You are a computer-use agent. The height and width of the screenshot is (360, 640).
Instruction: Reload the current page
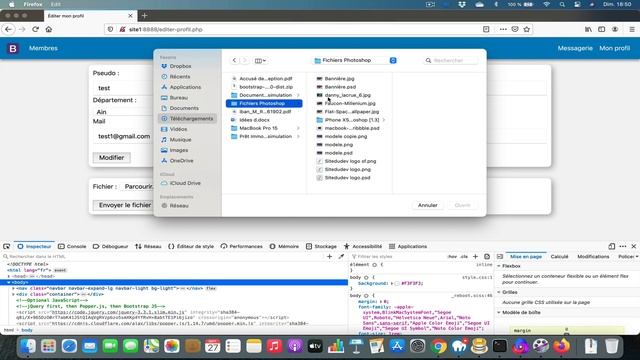click(x=36, y=29)
